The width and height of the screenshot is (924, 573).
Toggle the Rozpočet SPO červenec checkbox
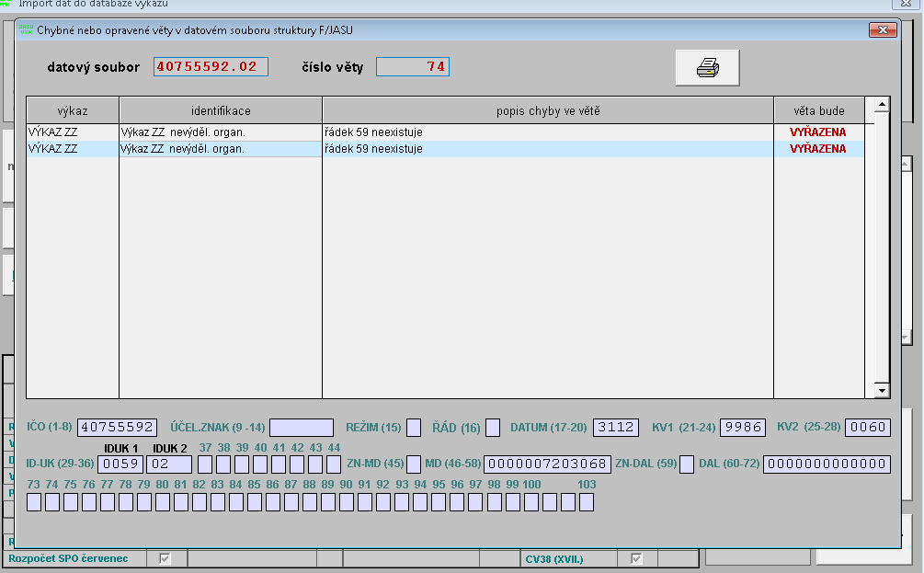point(165,558)
